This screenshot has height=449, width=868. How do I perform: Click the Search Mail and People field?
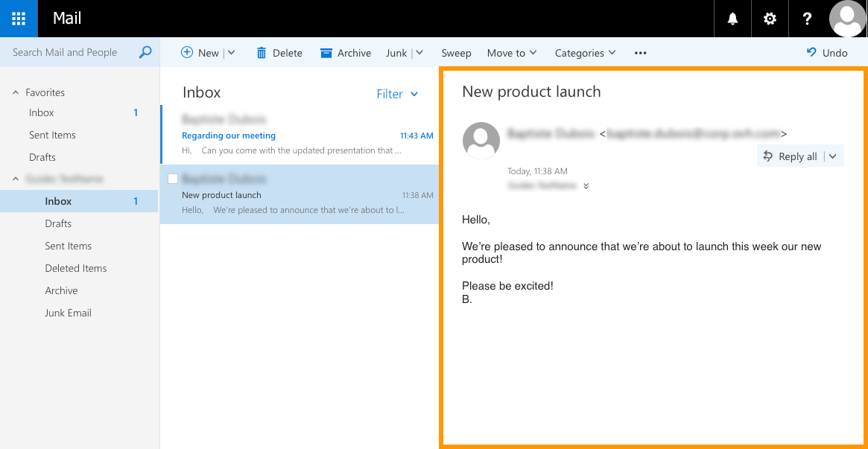[x=71, y=52]
